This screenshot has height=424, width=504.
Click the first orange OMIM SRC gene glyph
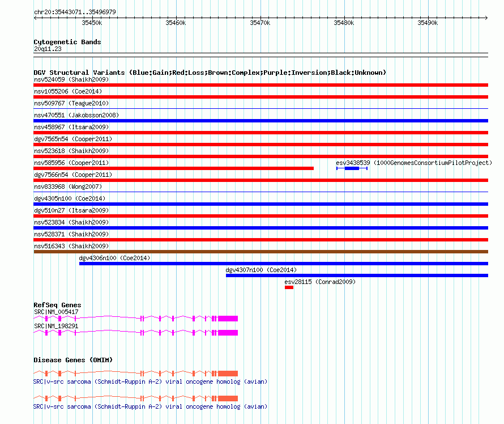coord(136,374)
